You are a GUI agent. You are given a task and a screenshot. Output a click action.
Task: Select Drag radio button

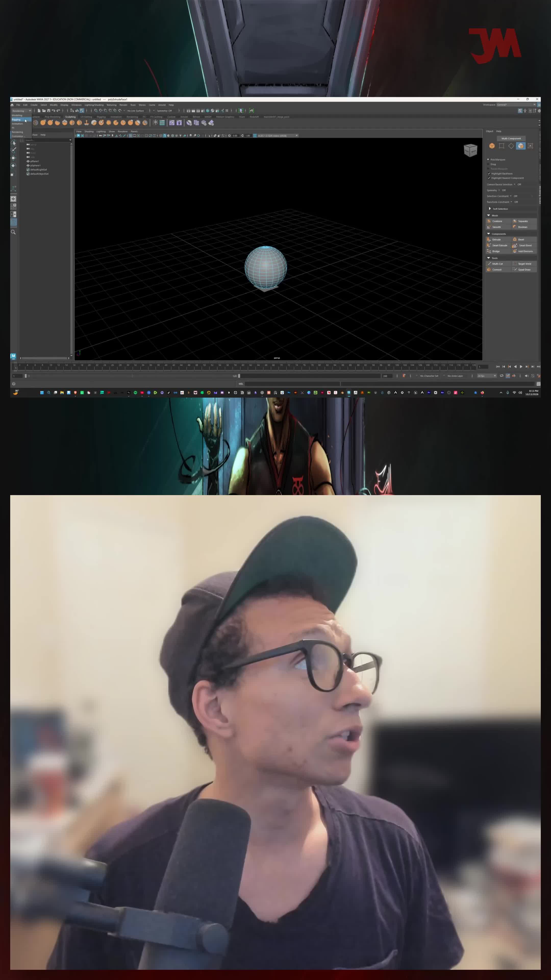488,164
